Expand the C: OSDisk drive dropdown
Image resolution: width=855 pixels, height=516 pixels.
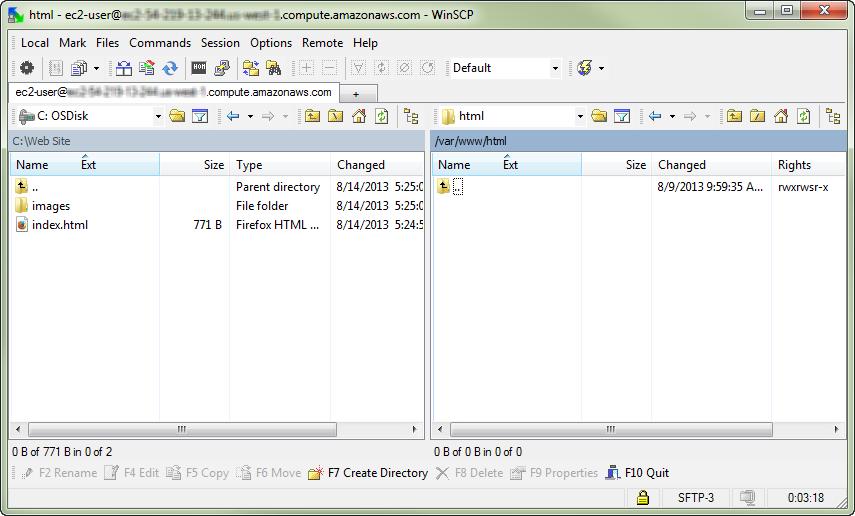158,116
